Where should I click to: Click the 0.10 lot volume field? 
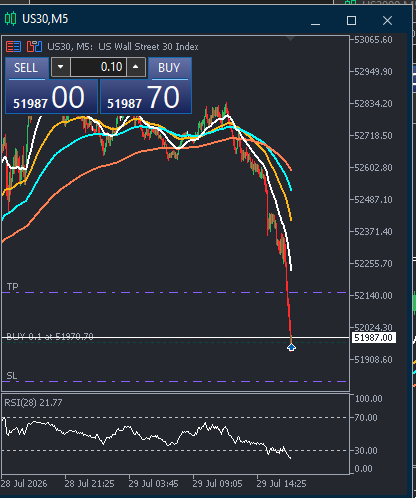pos(98,67)
